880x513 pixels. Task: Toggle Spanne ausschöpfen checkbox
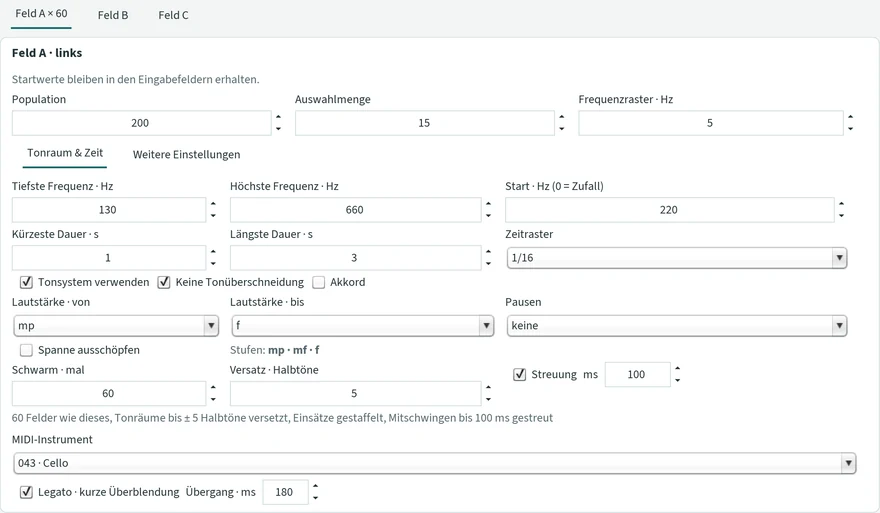tap(26, 350)
